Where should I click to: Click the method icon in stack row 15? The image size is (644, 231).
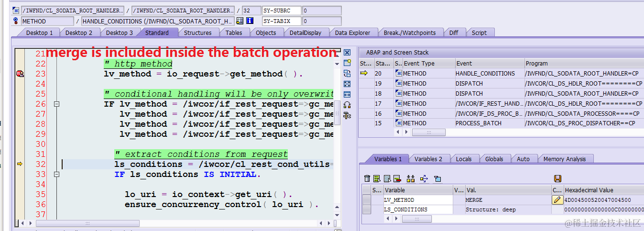399,123
